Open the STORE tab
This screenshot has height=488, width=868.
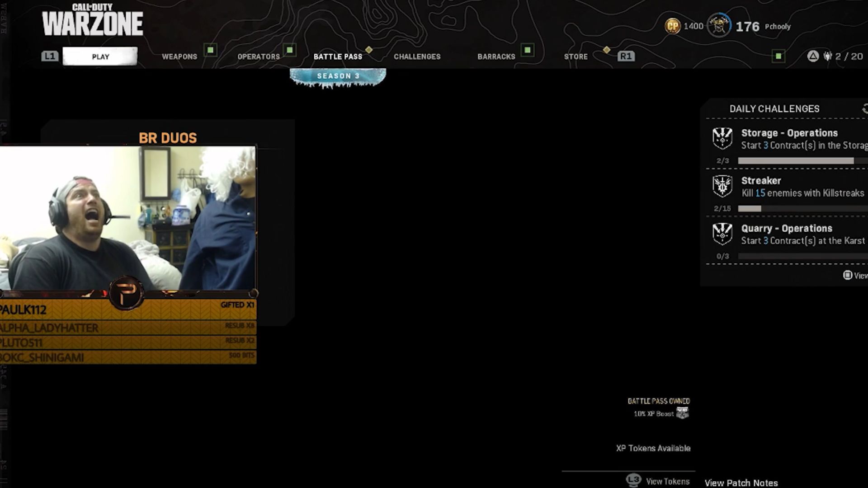tap(576, 56)
